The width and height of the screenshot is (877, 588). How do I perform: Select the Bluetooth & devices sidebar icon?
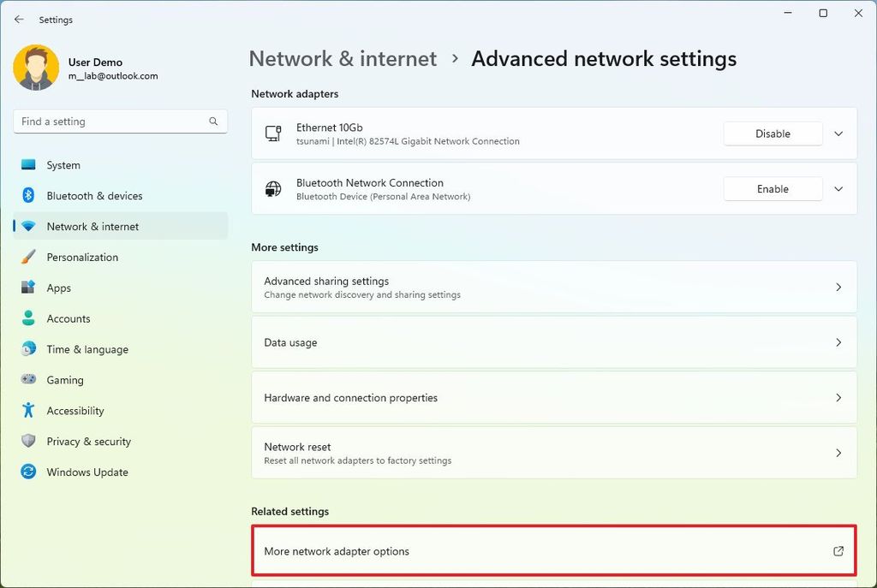click(x=28, y=195)
